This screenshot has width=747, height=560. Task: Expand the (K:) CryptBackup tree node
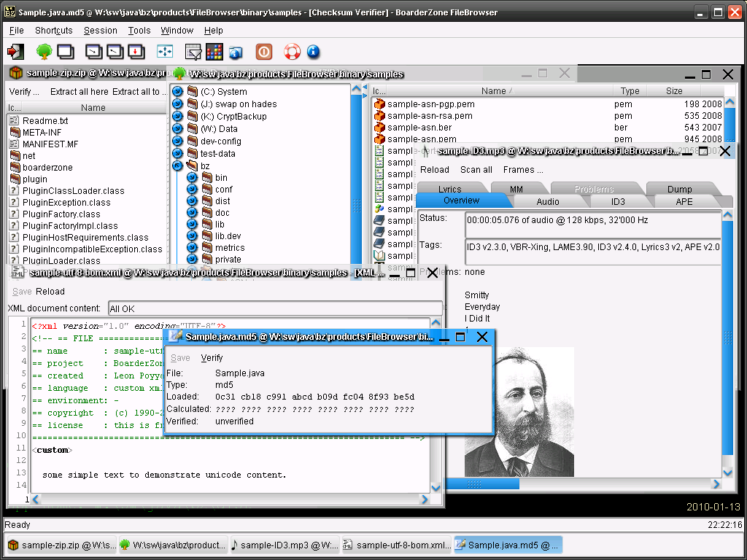[178, 116]
